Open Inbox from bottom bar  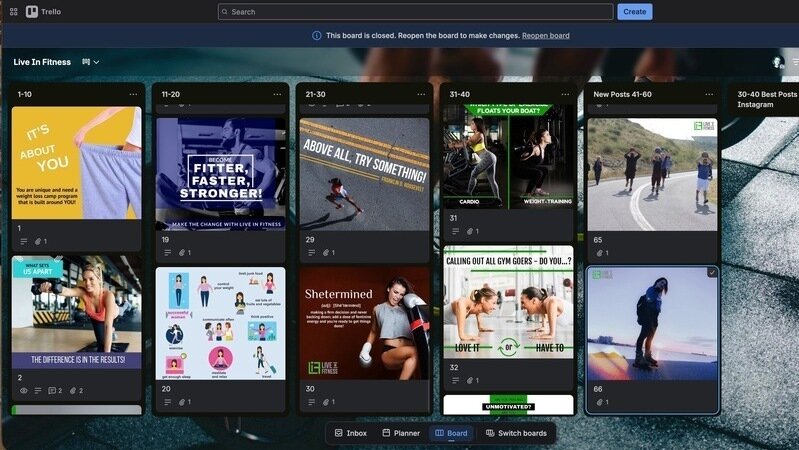351,433
